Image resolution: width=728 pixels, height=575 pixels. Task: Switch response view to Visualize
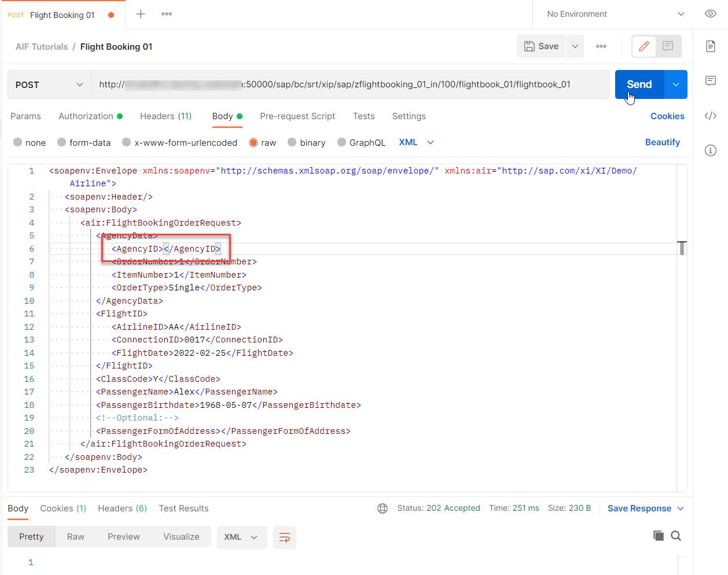(181, 537)
